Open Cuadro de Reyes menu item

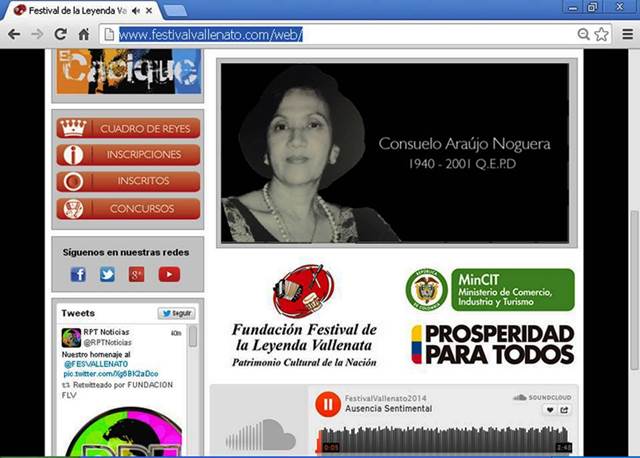[128, 128]
